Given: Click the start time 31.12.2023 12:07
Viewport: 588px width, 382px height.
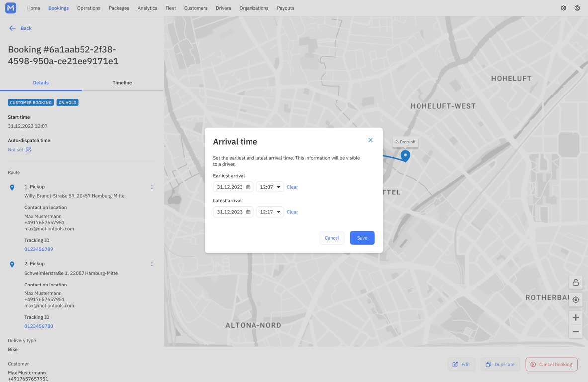Looking at the screenshot, I should pyautogui.click(x=28, y=126).
